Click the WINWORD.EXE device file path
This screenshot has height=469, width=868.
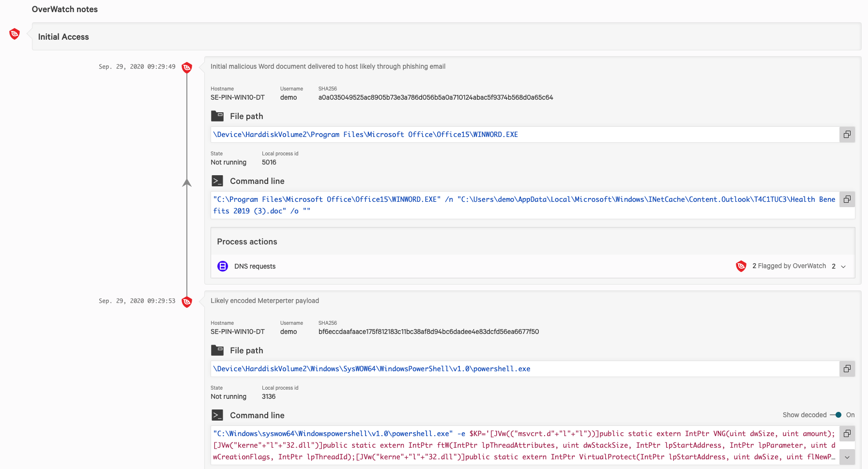(x=365, y=135)
